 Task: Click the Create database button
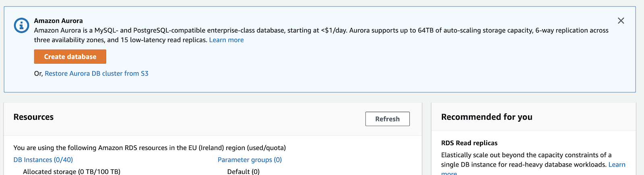(70, 56)
